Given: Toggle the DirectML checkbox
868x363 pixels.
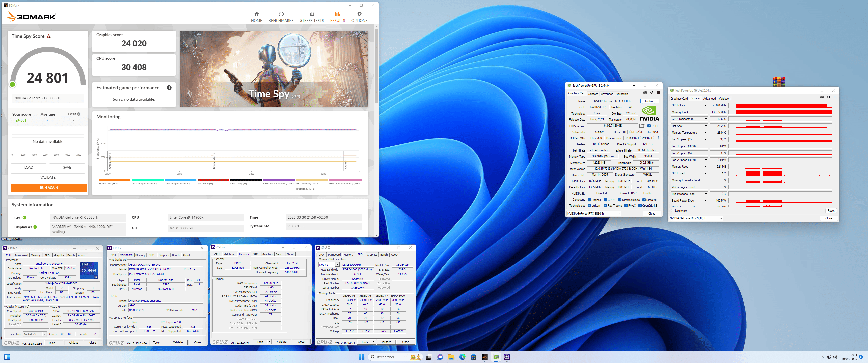Looking at the screenshot, I should [x=644, y=200].
